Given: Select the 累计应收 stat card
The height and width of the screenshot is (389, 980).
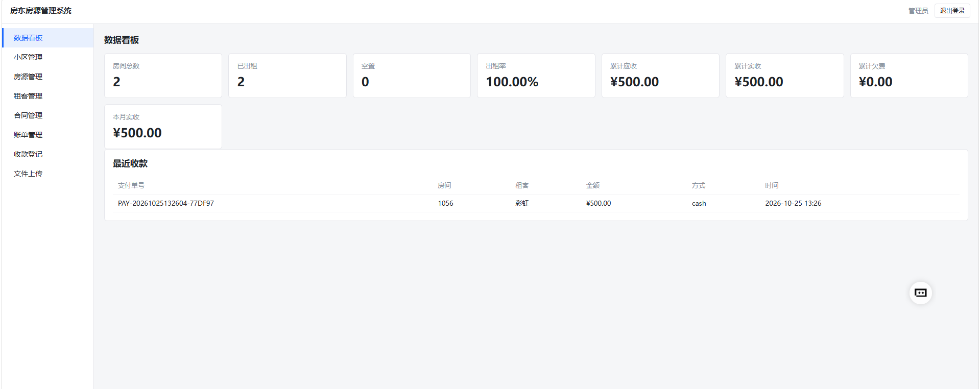Looking at the screenshot, I should (660, 76).
